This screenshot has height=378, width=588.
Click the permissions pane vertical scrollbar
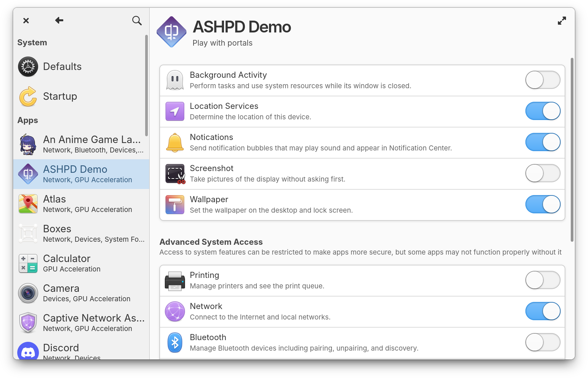pyautogui.click(x=572, y=150)
